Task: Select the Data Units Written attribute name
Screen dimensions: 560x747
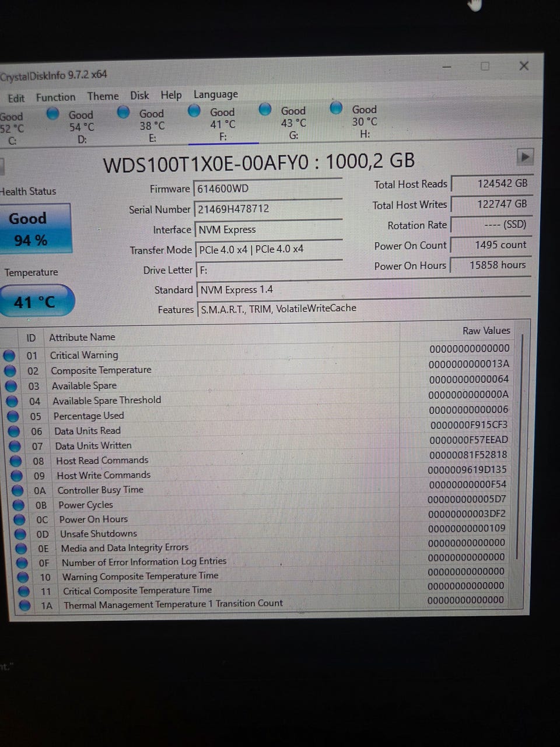Action: click(93, 445)
